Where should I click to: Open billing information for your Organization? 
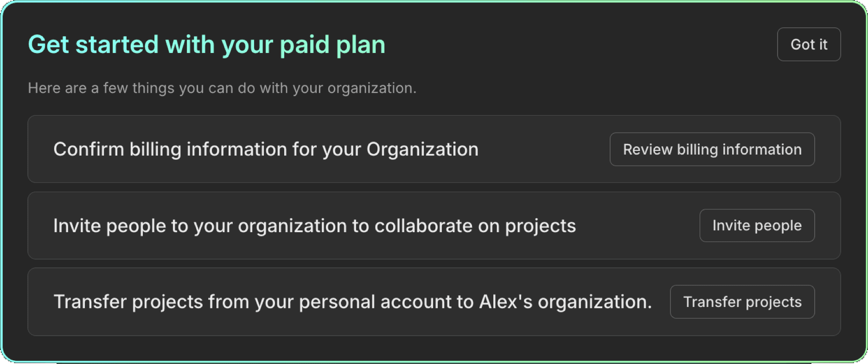pos(712,149)
